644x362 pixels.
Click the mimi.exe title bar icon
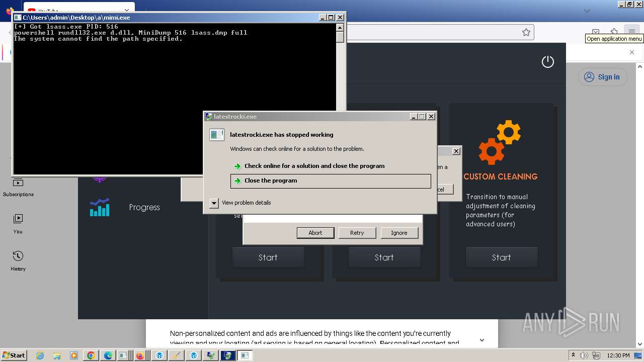[x=18, y=18]
